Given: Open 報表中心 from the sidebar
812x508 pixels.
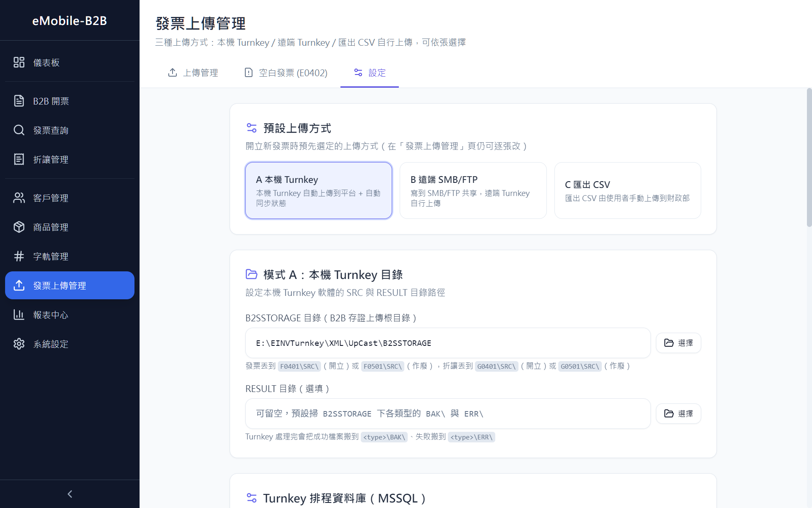Looking at the screenshot, I should pyautogui.click(x=70, y=315).
